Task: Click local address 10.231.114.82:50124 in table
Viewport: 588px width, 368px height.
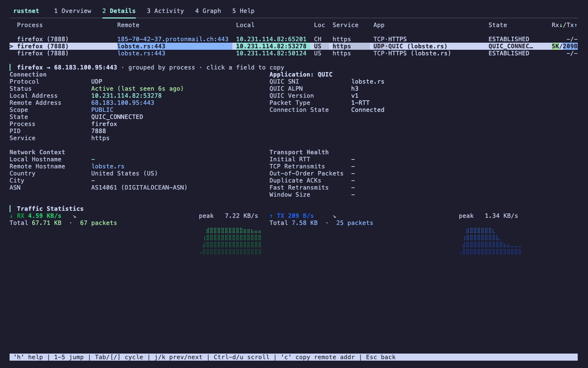Action: pos(271,53)
